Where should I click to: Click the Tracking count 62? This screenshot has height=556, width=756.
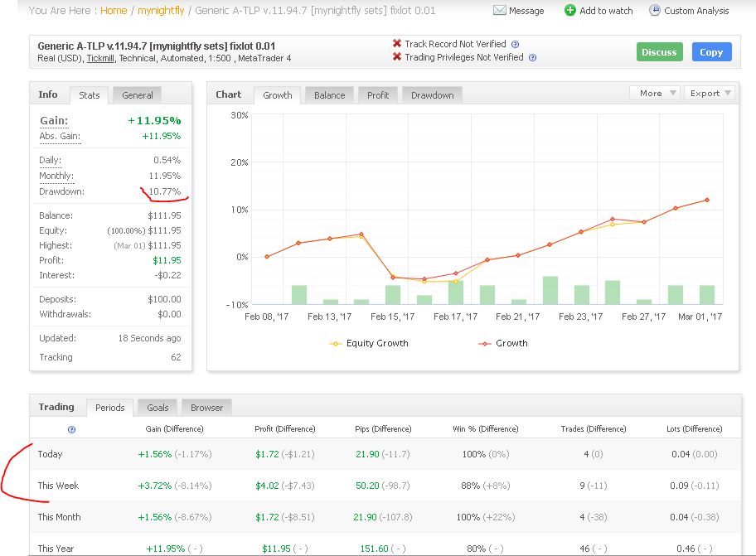(176, 357)
